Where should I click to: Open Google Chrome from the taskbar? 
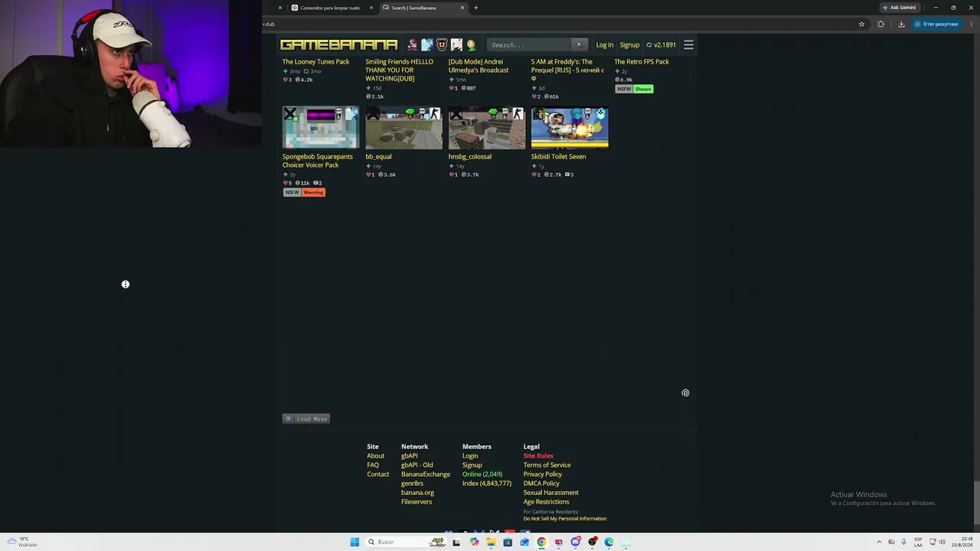point(541,542)
